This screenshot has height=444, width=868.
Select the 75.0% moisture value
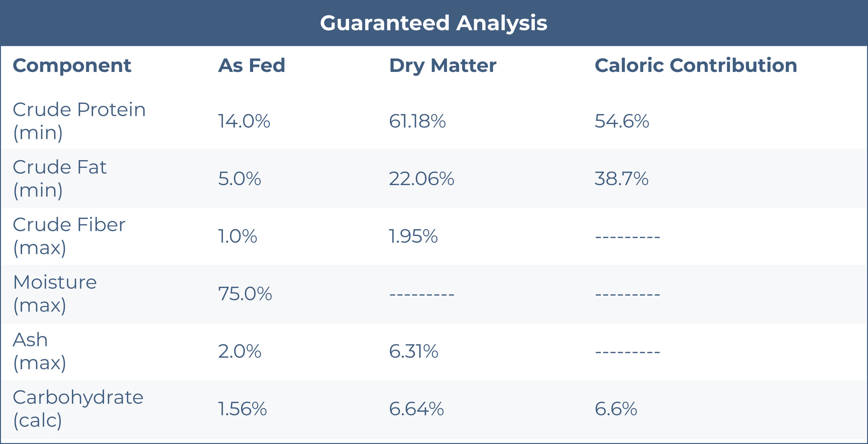click(245, 294)
